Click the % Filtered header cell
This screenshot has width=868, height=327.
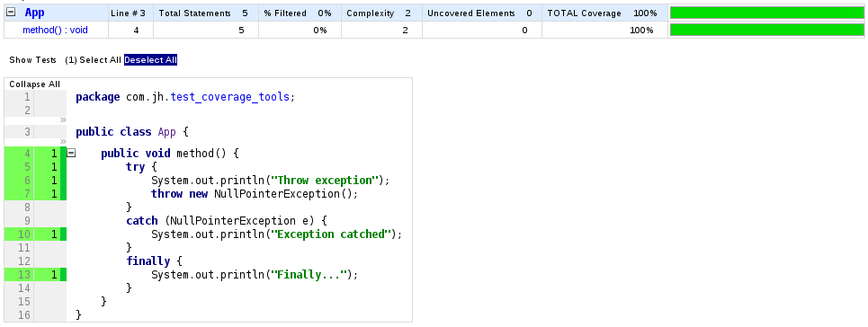point(300,13)
